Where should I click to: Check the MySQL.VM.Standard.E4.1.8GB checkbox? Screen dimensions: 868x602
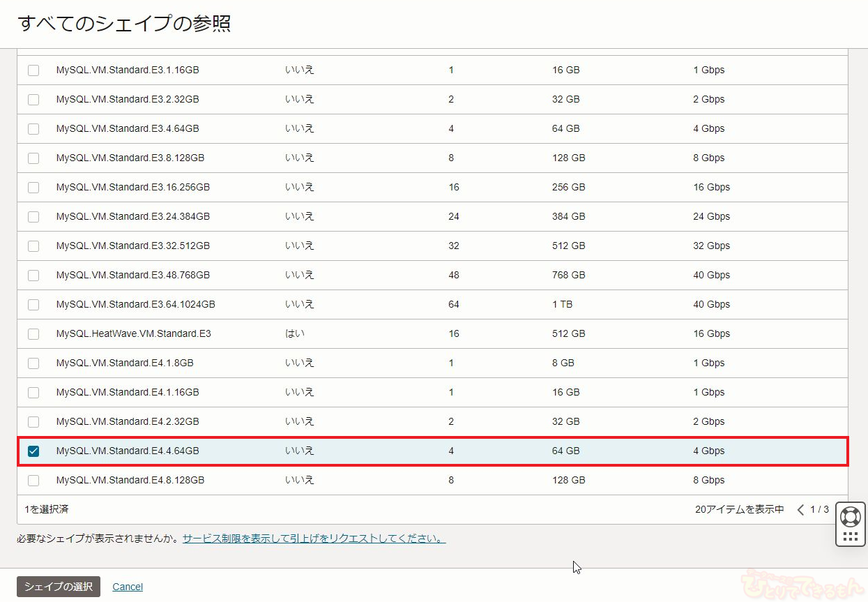tap(33, 363)
